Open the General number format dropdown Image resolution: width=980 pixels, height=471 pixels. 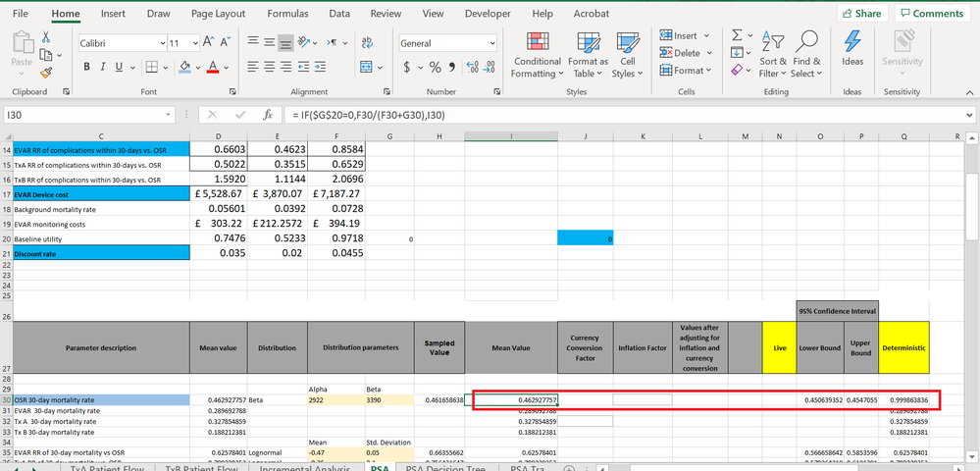click(x=492, y=43)
